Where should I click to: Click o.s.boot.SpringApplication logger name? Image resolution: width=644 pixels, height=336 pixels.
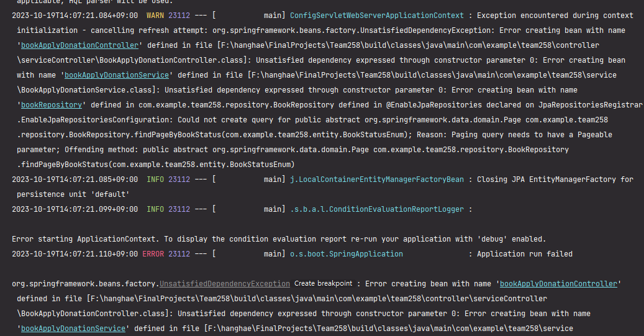(347, 254)
